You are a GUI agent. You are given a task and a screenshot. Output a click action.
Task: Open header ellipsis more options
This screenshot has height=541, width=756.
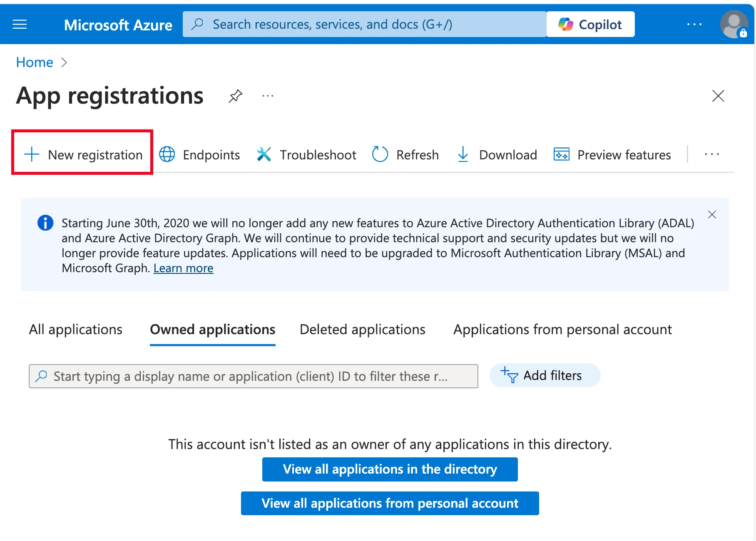click(x=694, y=25)
